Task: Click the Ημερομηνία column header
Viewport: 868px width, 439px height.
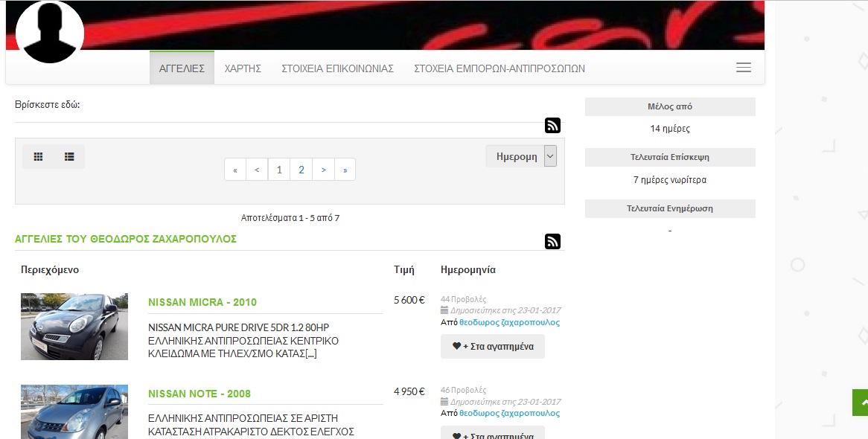Action: [x=468, y=270]
